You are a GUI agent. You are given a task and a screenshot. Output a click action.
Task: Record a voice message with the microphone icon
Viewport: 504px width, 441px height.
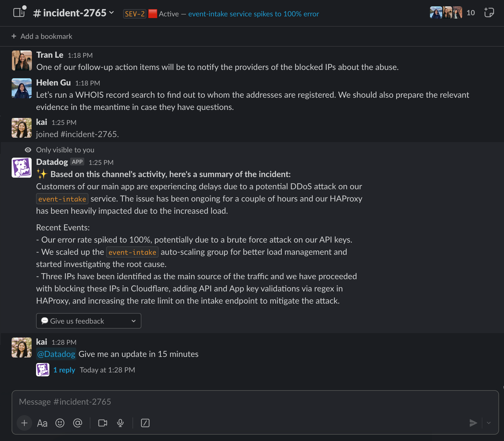tap(120, 423)
